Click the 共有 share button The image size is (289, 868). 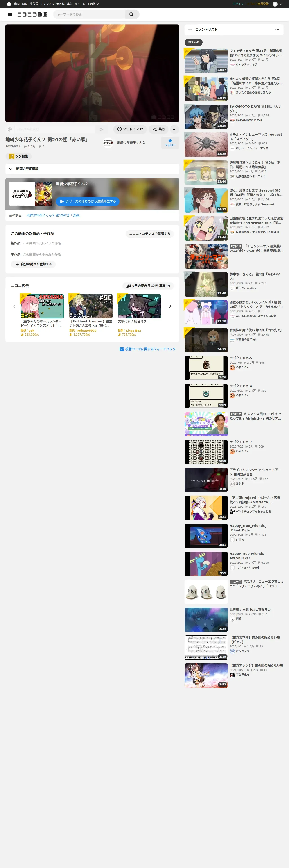pyautogui.click(x=158, y=129)
